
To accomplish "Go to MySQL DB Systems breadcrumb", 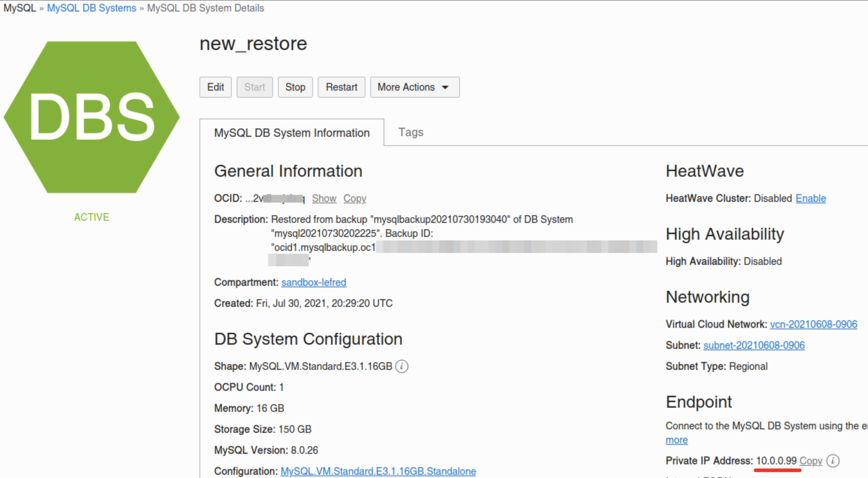I will pos(91,8).
